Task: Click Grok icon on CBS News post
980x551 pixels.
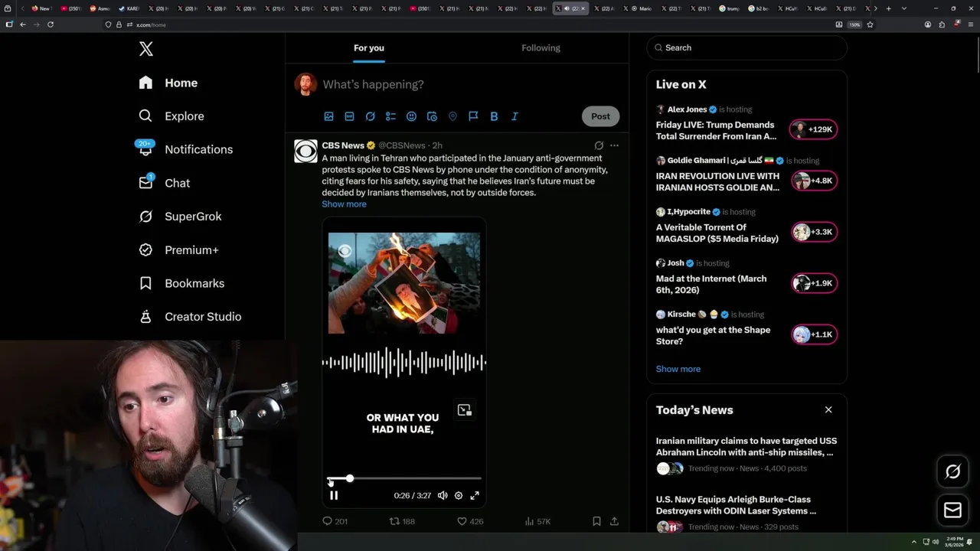Action: coord(599,145)
